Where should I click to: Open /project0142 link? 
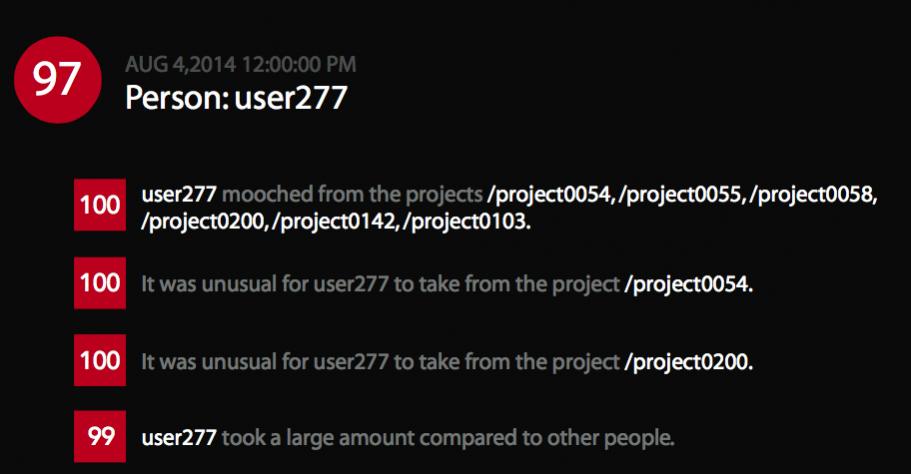coord(335,221)
